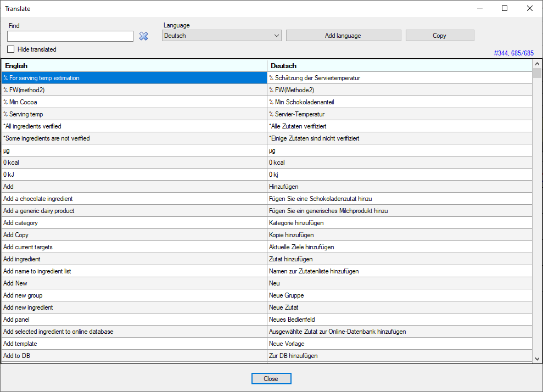The width and height of the screenshot is (543, 392).
Task: Edit 'Ausgewählte Zutat zur Online-Datenbank hinzufügen'
Action: point(400,332)
